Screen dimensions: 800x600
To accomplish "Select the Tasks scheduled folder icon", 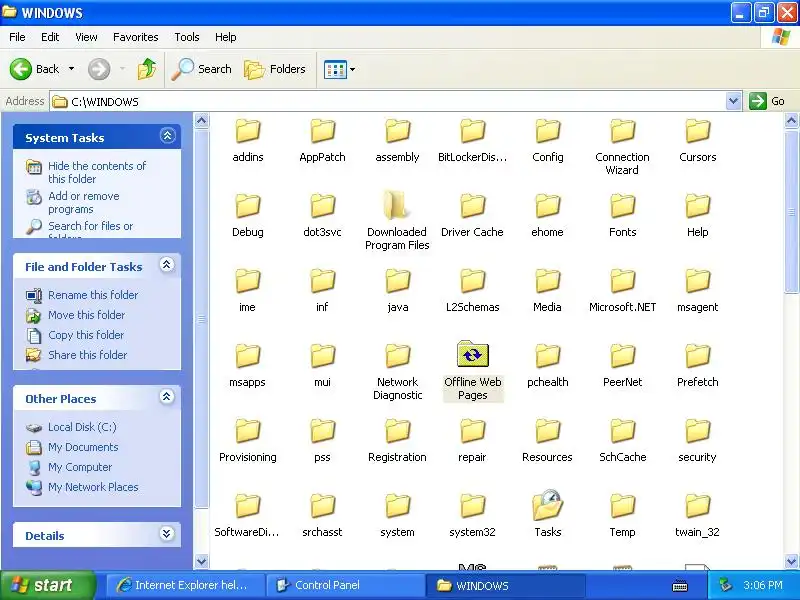I will (547, 505).
